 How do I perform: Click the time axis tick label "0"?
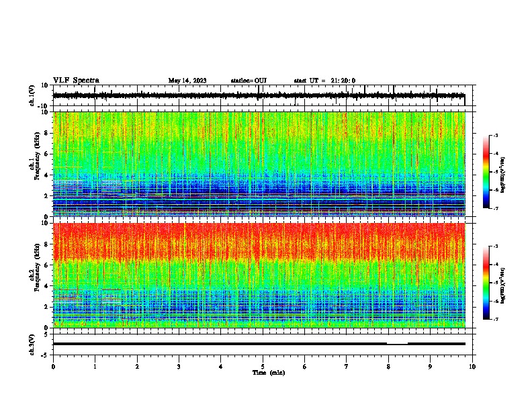pos(53,367)
